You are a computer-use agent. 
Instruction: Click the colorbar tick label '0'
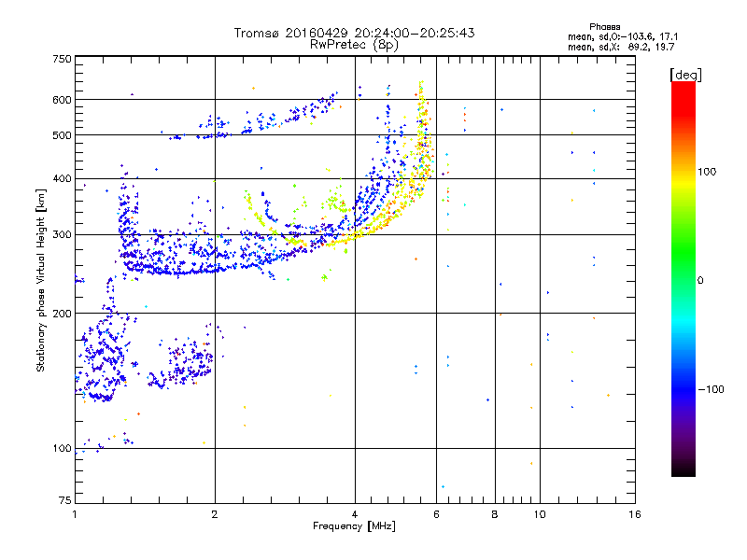coord(700,281)
